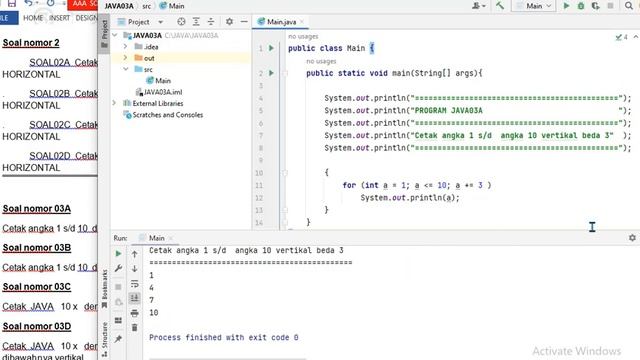
Task: Open Project panel gear options
Action: 229,22
